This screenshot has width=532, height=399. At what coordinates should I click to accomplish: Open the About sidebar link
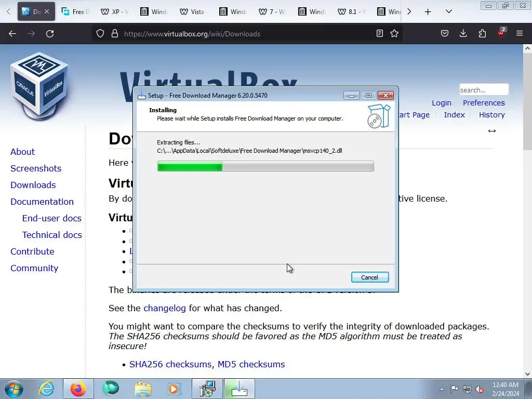click(x=22, y=152)
